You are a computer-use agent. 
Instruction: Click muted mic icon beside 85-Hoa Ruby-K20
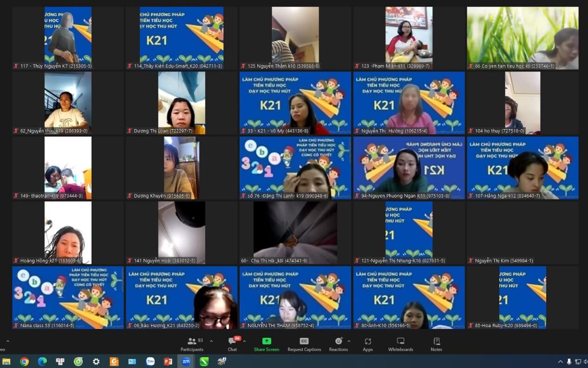[470, 325]
